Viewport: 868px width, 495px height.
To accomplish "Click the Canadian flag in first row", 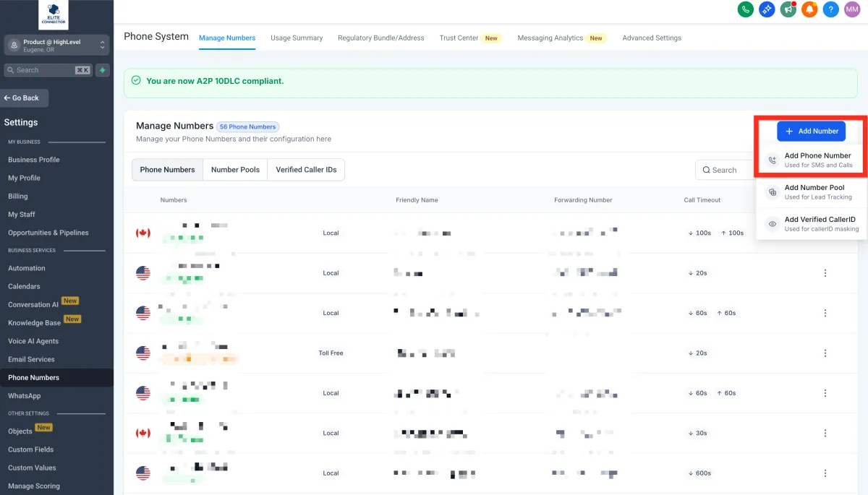I will (143, 233).
